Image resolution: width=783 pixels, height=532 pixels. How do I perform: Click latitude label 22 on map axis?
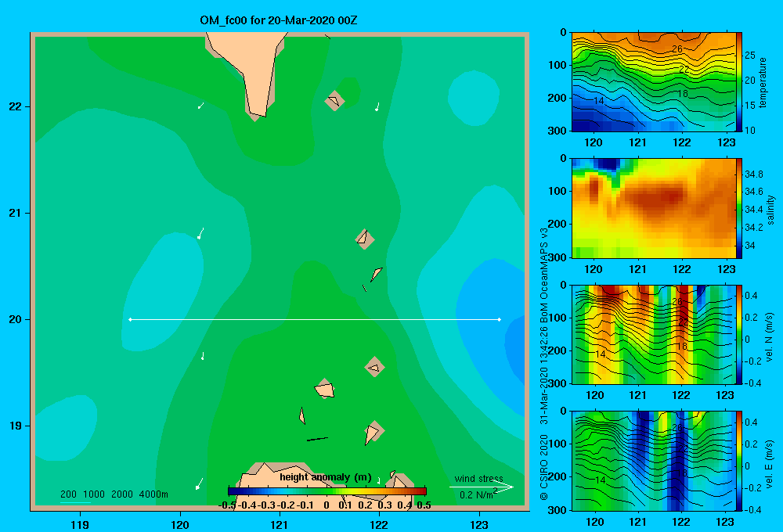pos(16,107)
